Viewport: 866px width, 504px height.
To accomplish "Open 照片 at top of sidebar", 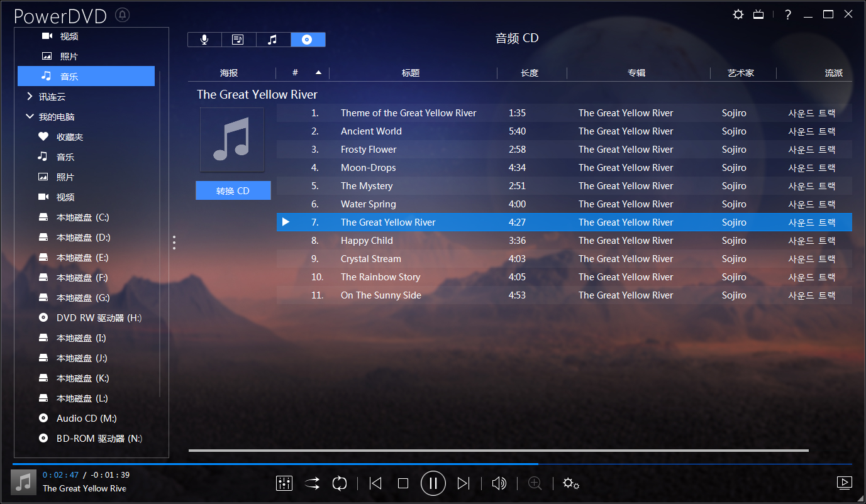I will point(69,57).
